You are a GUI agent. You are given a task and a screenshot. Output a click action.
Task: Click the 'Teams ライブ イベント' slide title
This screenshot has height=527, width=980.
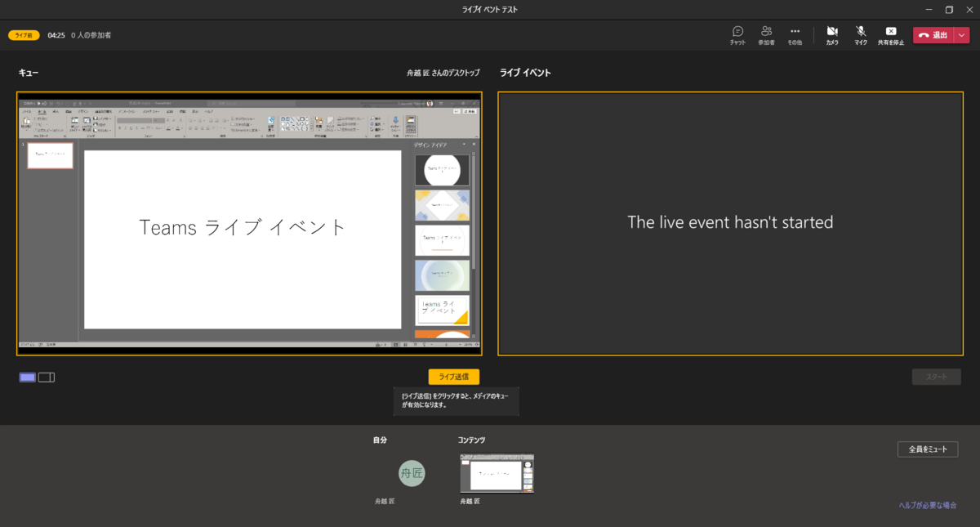243,228
